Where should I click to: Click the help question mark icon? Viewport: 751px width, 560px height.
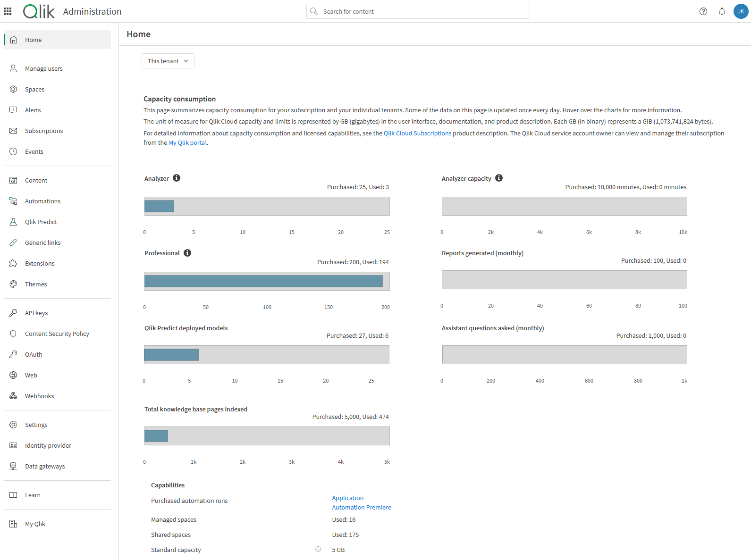[x=703, y=11]
